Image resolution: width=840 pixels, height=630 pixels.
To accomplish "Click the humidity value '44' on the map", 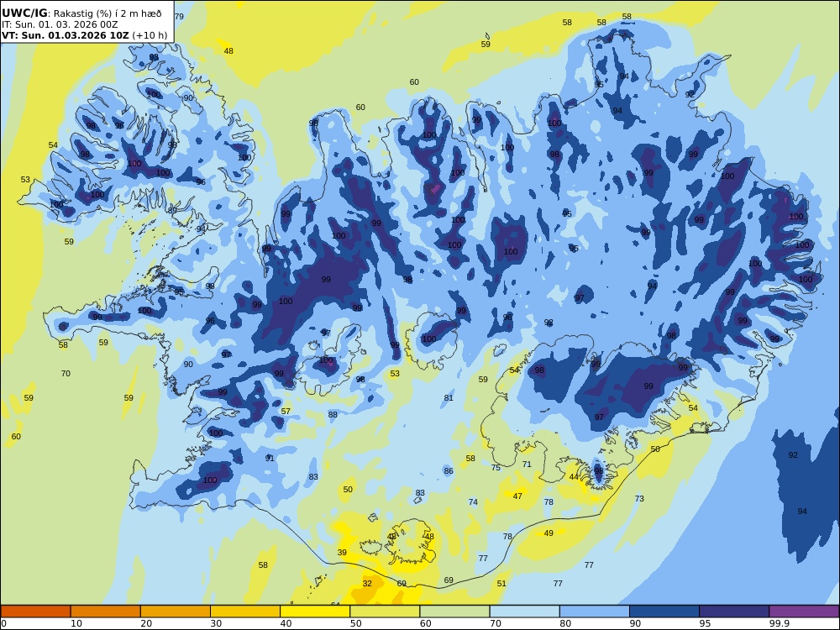I will click(574, 477).
